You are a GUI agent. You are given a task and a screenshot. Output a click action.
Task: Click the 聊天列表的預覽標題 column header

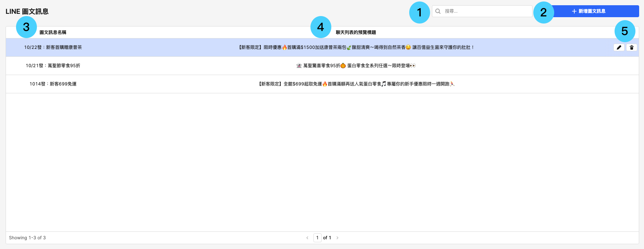pyautogui.click(x=356, y=32)
